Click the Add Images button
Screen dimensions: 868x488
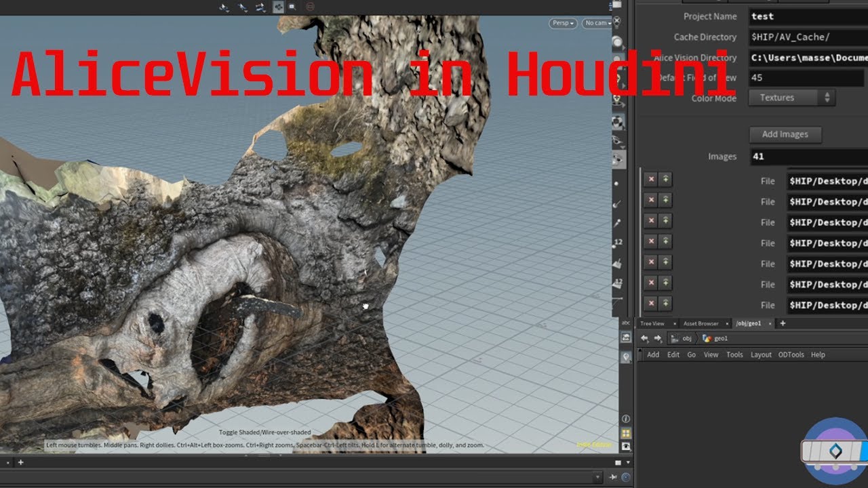coord(785,134)
